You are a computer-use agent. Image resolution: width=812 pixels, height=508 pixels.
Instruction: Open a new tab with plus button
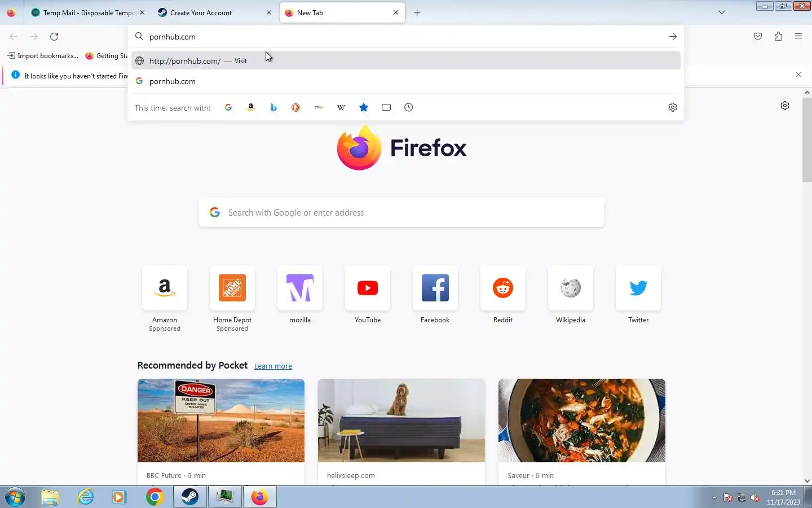[x=417, y=12]
